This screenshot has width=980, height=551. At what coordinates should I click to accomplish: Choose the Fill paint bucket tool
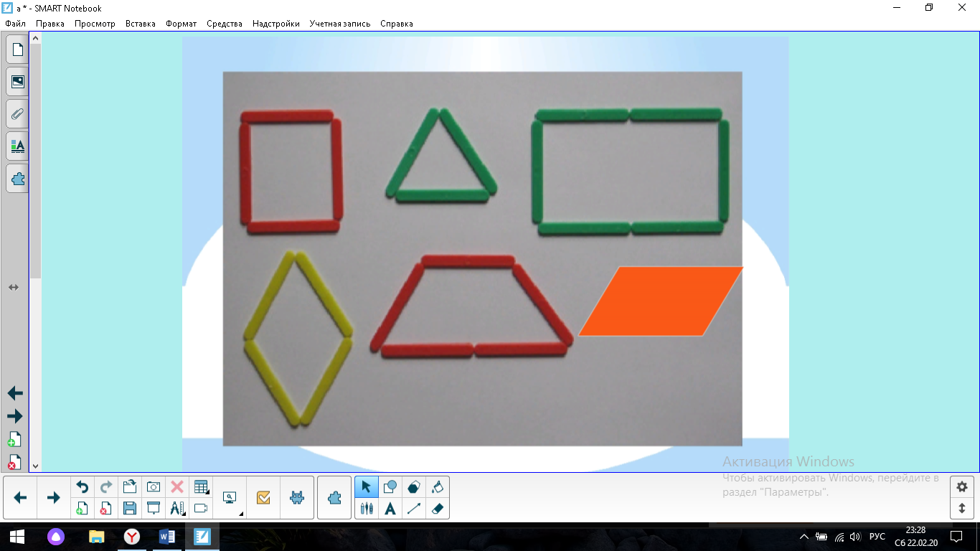tap(437, 487)
